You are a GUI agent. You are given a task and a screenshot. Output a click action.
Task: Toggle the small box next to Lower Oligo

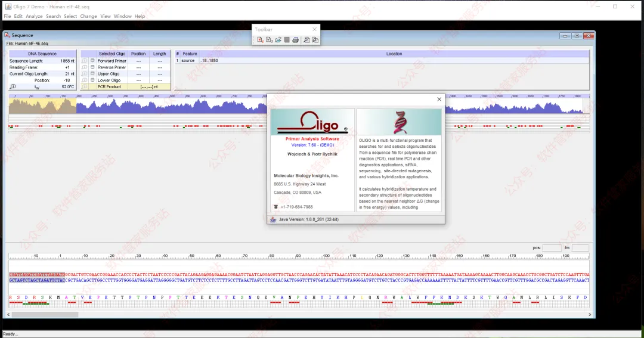click(x=93, y=80)
